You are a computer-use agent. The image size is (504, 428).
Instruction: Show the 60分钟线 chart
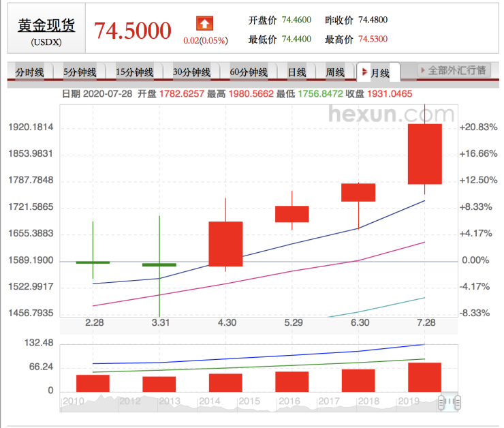click(x=248, y=72)
